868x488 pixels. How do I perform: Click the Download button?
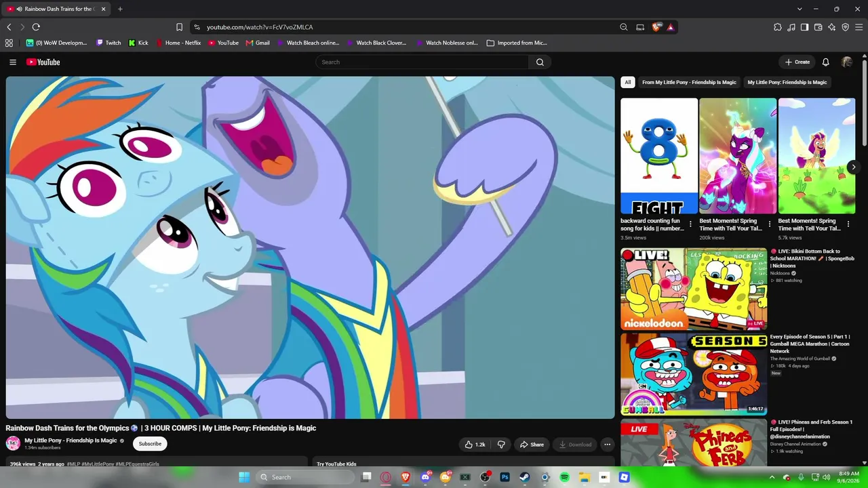point(574,445)
